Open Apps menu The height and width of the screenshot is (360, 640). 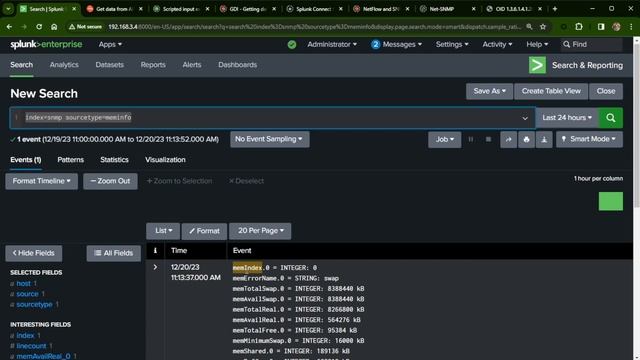click(x=110, y=44)
